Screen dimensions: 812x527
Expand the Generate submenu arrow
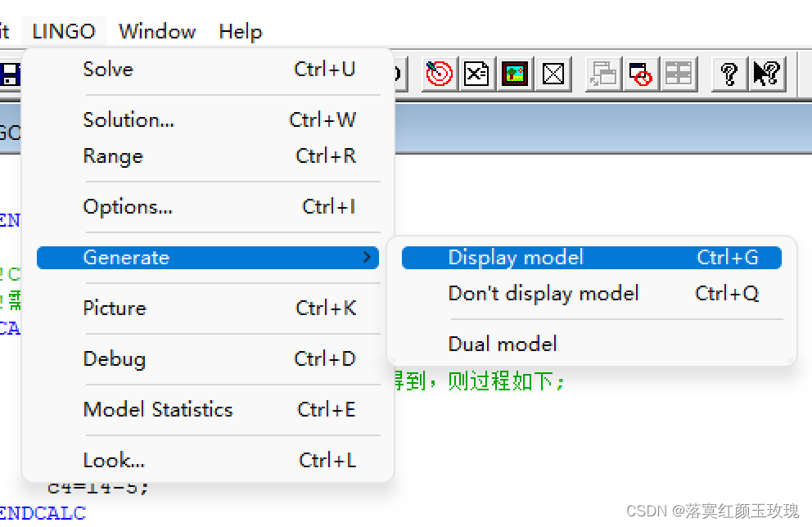point(368,257)
